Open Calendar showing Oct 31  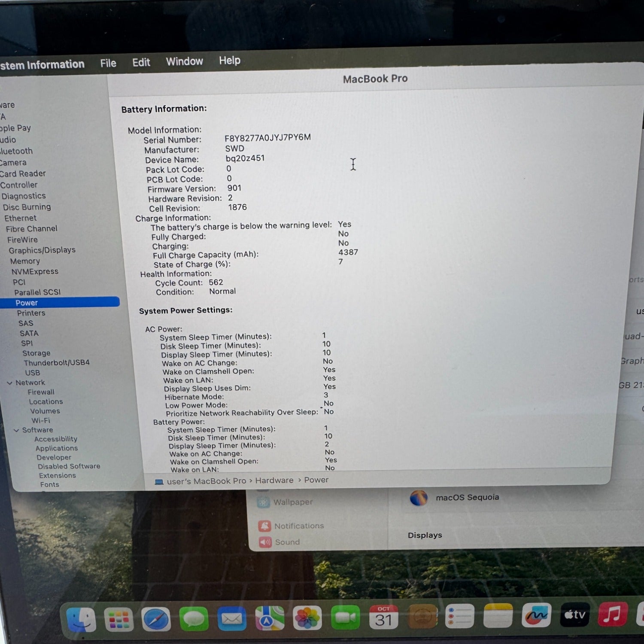[x=383, y=617]
